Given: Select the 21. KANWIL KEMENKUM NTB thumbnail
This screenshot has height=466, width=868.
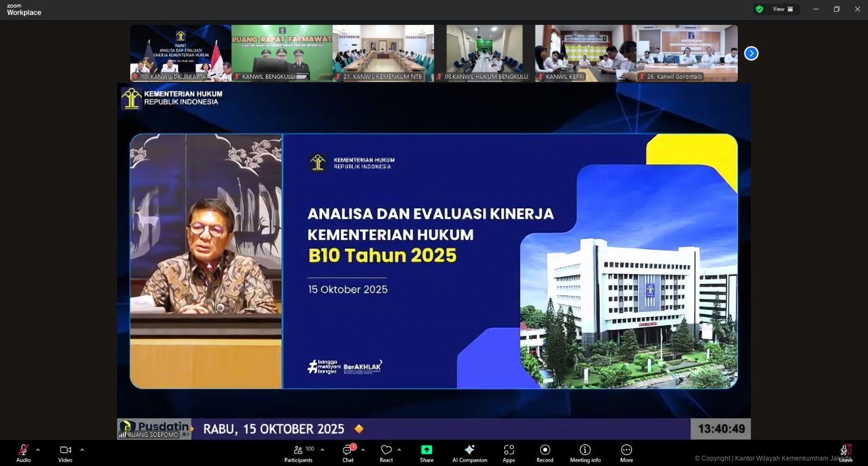Looking at the screenshot, I should pos(383,53).
